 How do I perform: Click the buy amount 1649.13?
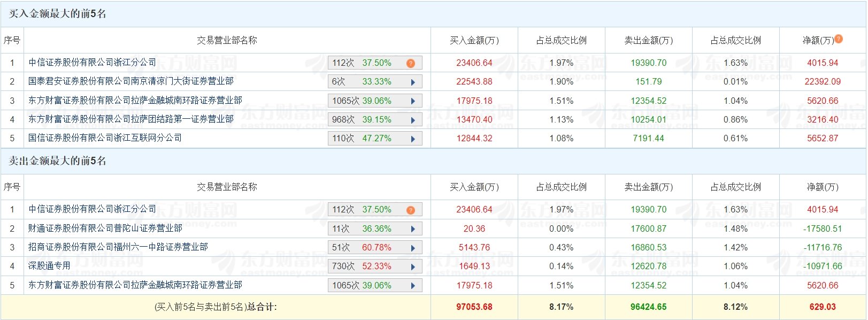tap(474, 266)
